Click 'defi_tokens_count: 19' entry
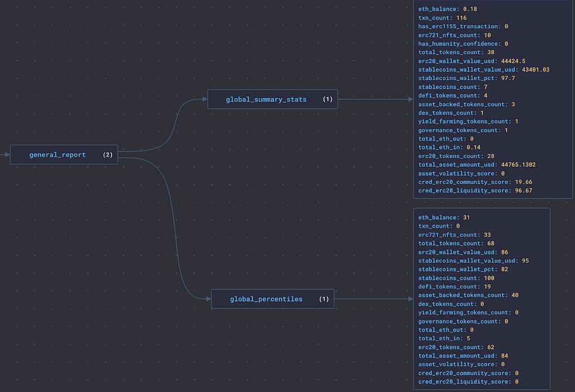This screenshot has height=392, width=575. point(454,287)
